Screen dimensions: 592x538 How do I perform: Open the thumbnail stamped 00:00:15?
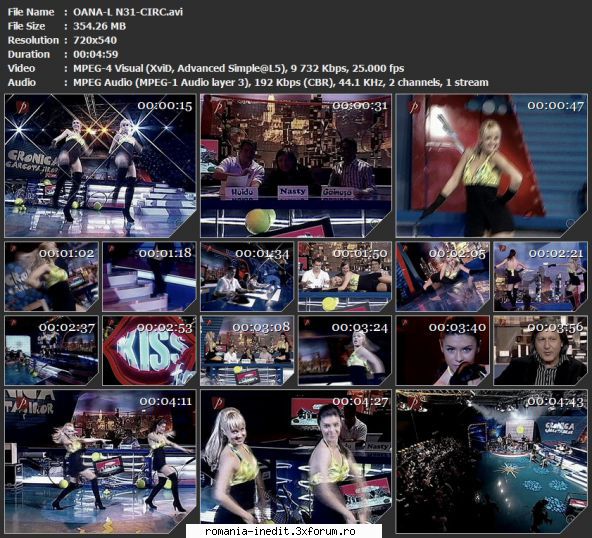[x=100, y=166]
